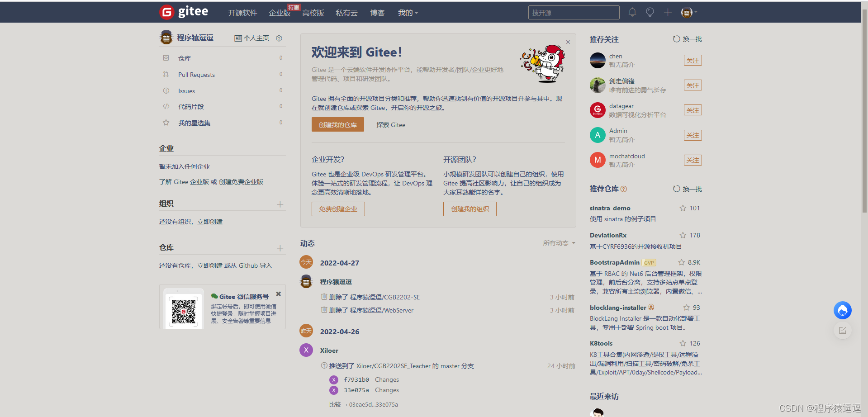Image resolution: width=868 pixels, height=417 pixels.
Task: Click the Xiloer user avatar in feed
Action: [306, 350]
